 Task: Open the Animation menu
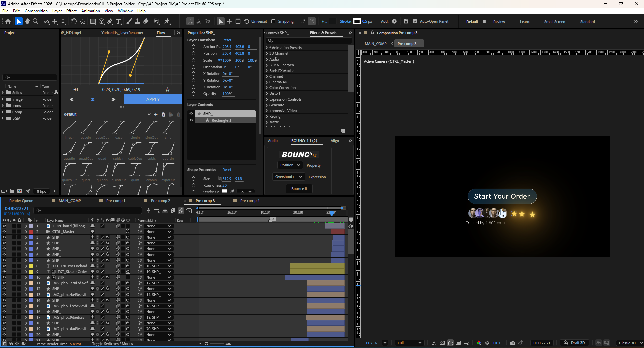pyautogui.click(x=91, y=11)
